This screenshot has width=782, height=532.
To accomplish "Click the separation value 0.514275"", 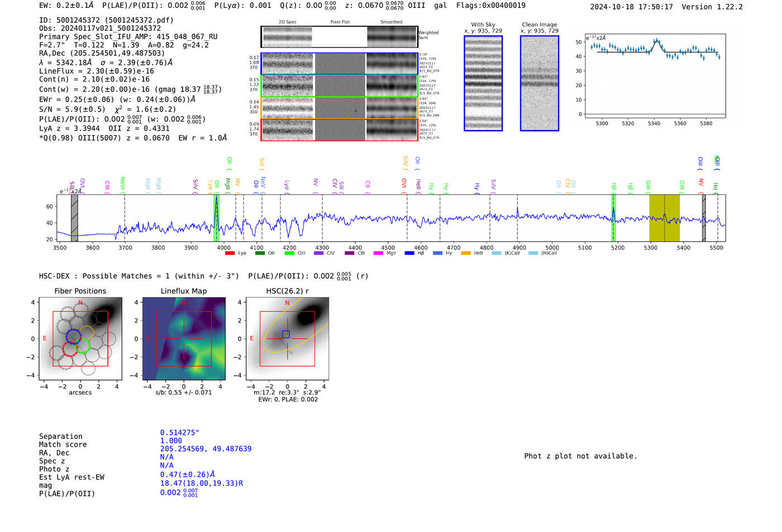I will coord(179,433).
